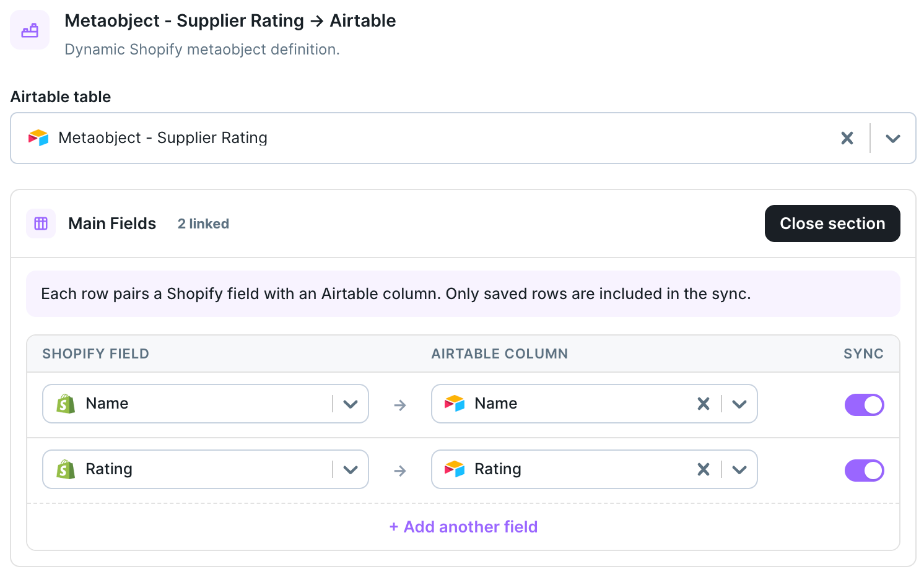This screenshot has width=924, height=577.
Task: Click the Close section button
Action: (x=832, y=223)
